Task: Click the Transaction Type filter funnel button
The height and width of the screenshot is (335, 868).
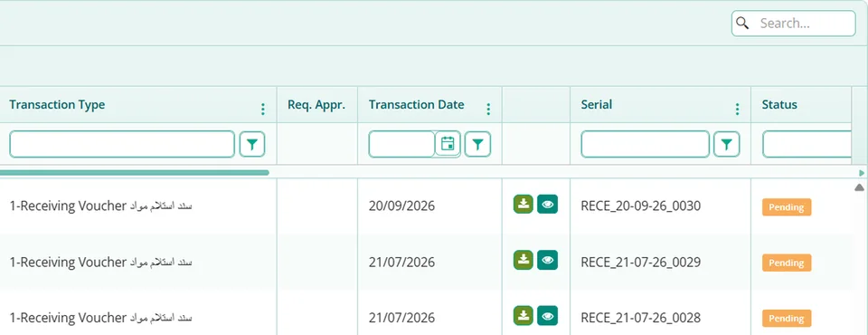Action: (x=252, y=145)
